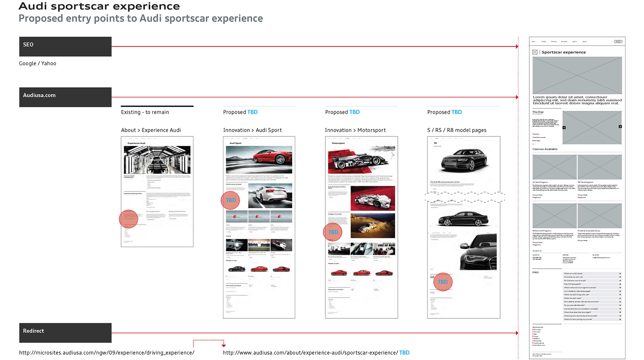Open the Experience Audi page thumbnail

pyautogui.click(x=157, y=192)
